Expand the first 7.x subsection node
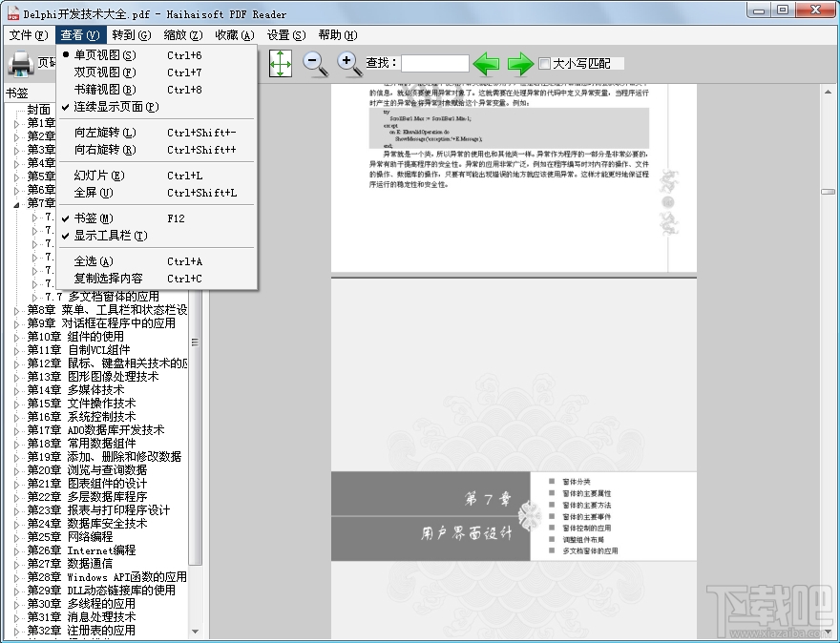The height and width of the screenshot is (643, 840). pyautogui.click(x=35, y=216)
